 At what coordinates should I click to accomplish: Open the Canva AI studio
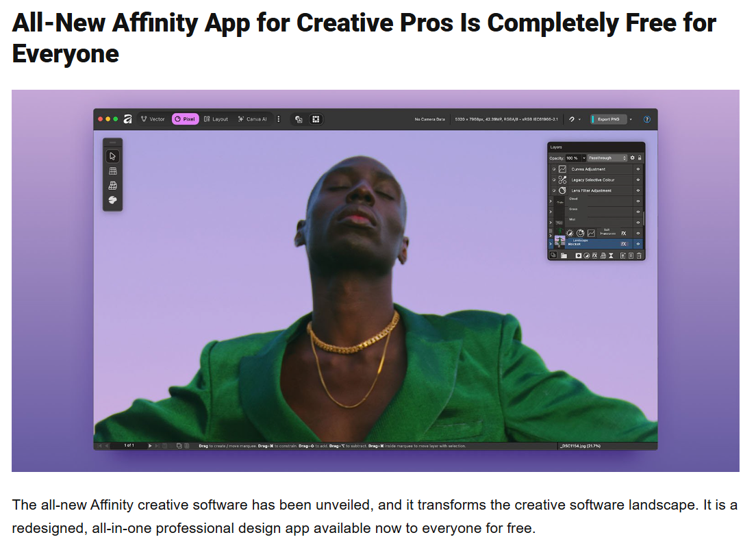(252, 119)
